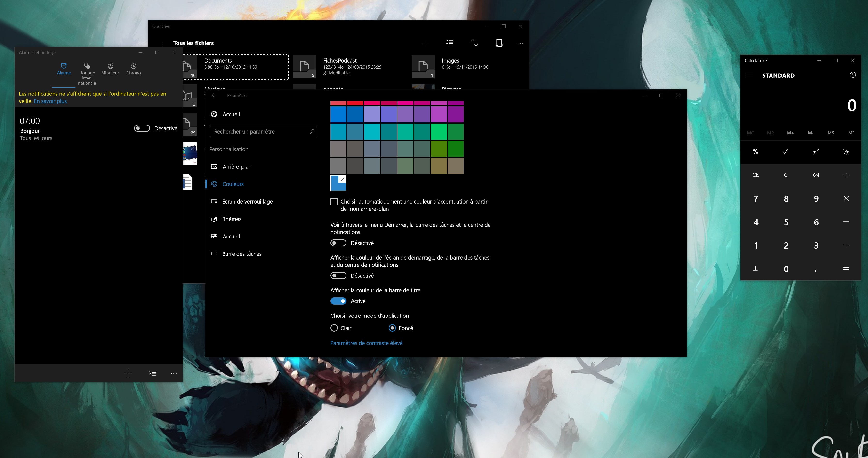Image resolution: width=868 pixels, height=458 pixels.
Task: Open Paramètres de contraste élevé link
Action: [x=366, y=343]
